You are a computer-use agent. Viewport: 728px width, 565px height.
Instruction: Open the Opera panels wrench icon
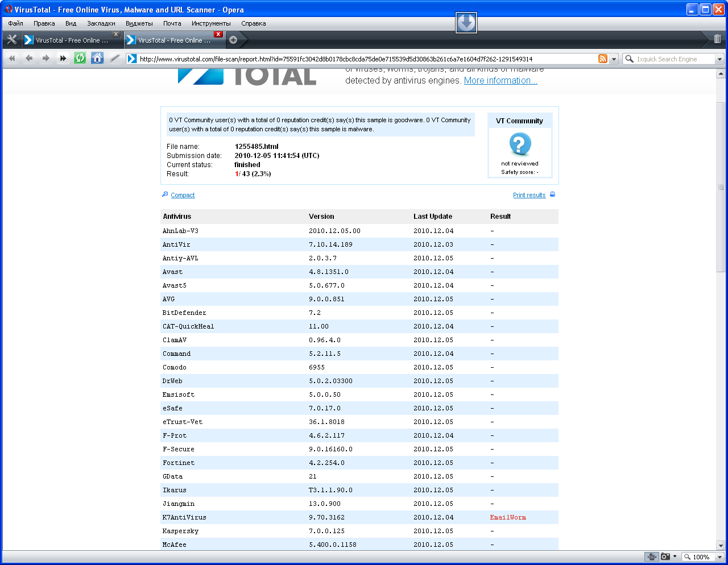[x=11, y=40]
